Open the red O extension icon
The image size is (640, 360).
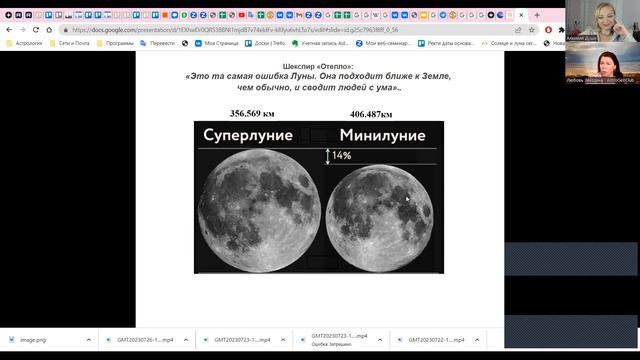(548, 30)
